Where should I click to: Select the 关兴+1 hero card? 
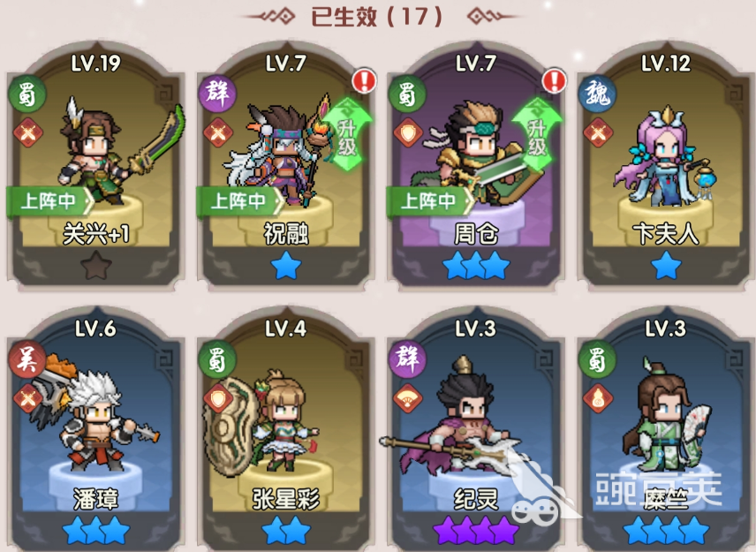pyautogui.click(x=95, y=166)
